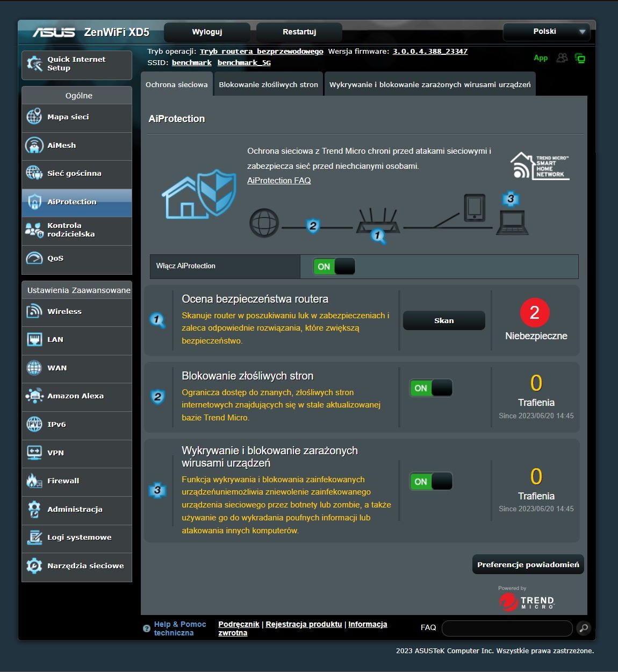
Task: Open the Logi systemowe menu item
Action: (77, 538)
